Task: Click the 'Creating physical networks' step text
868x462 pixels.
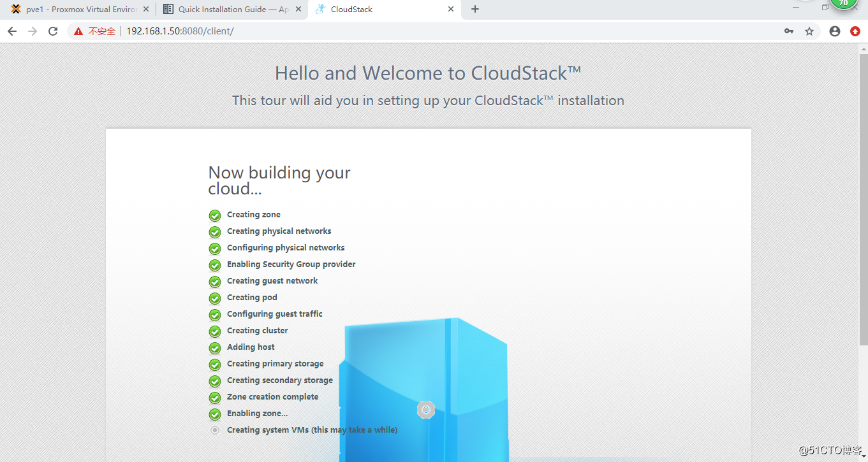Action: (279, 231)
